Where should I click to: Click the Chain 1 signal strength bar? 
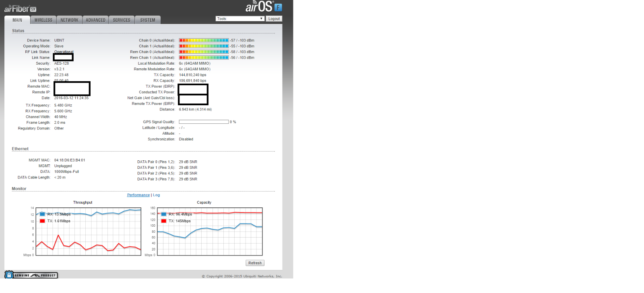click(204, 46)
